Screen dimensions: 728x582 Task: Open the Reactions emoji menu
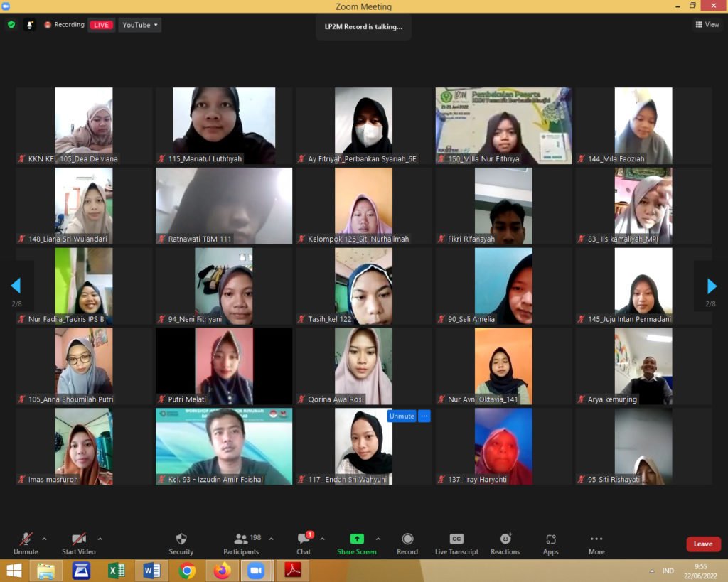click(505, 539)
